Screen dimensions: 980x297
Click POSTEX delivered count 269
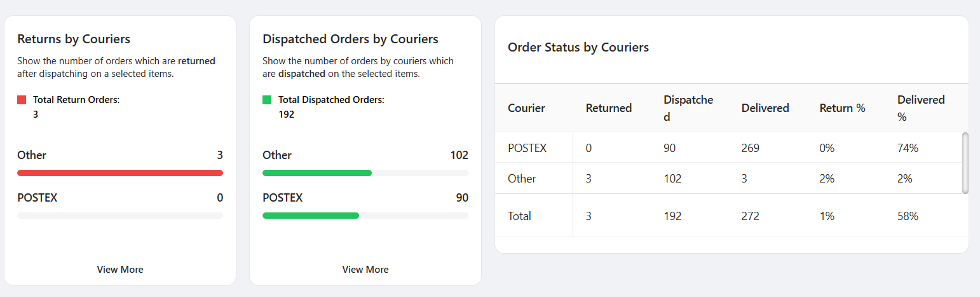[751, 148]
